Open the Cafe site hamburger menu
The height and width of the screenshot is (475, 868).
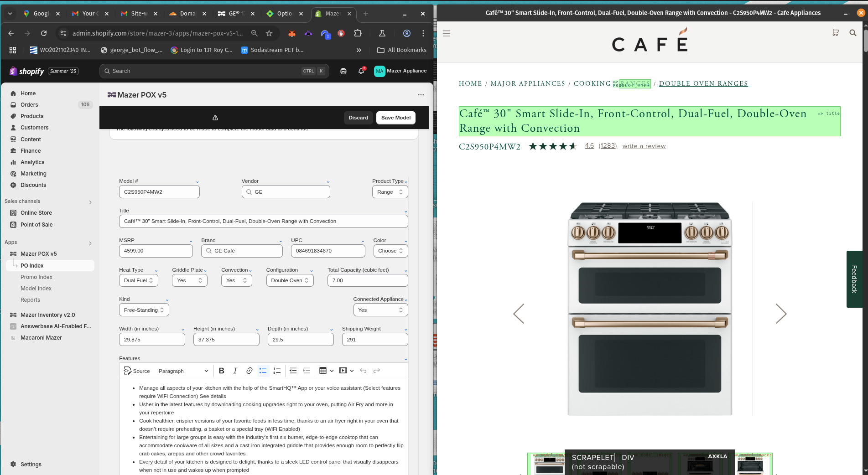click(447, 33)
